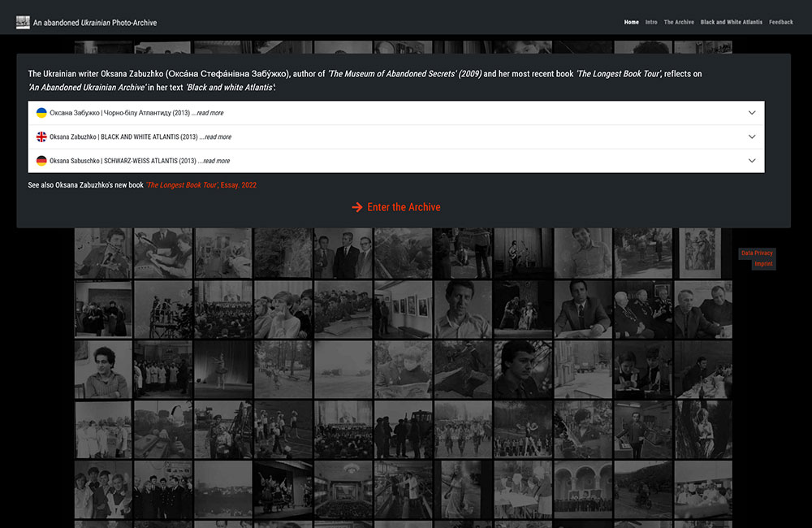This screenshot has width=812, height=528.
Task: Expand the SCHWARZ-WEISS ATLANTIS chevron
Action: tap(752, 161)
